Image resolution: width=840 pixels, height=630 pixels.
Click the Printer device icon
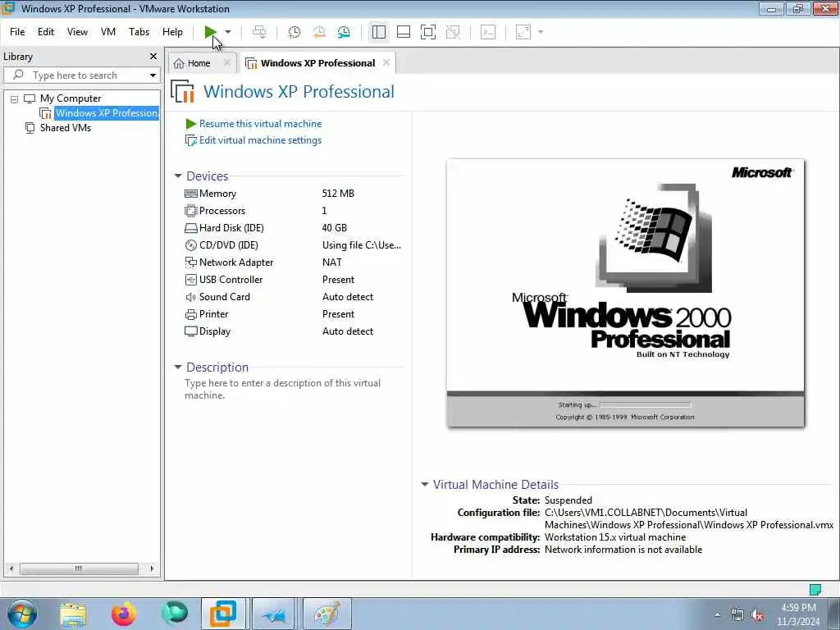click(190, 314)
